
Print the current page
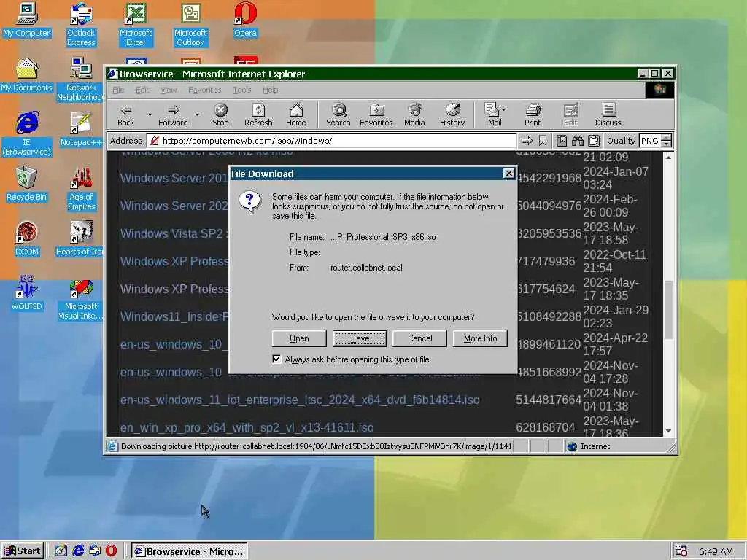point(533,114)
